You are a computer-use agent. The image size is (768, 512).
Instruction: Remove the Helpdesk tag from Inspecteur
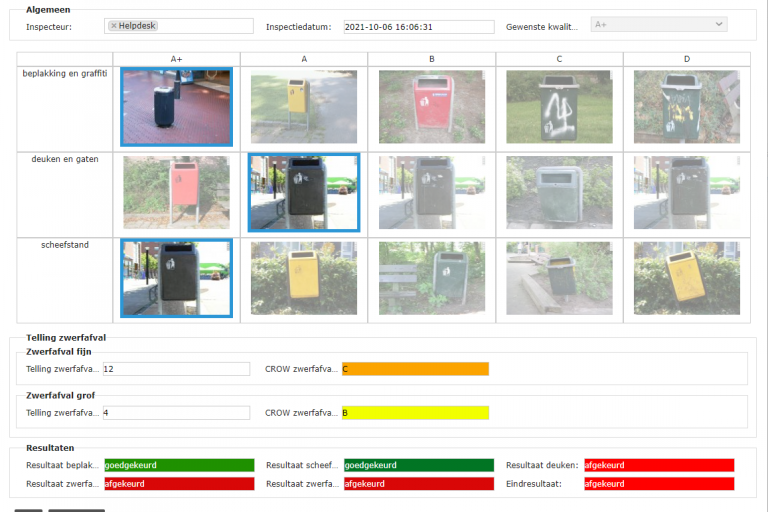point(114,26)
